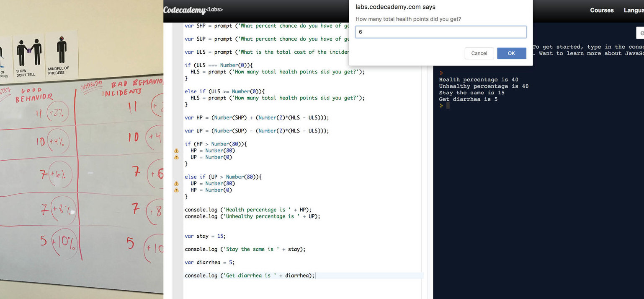Screen dimensions: 644x299
Task: Click OK in the prompt dialog
Action: tap(512, 53)
